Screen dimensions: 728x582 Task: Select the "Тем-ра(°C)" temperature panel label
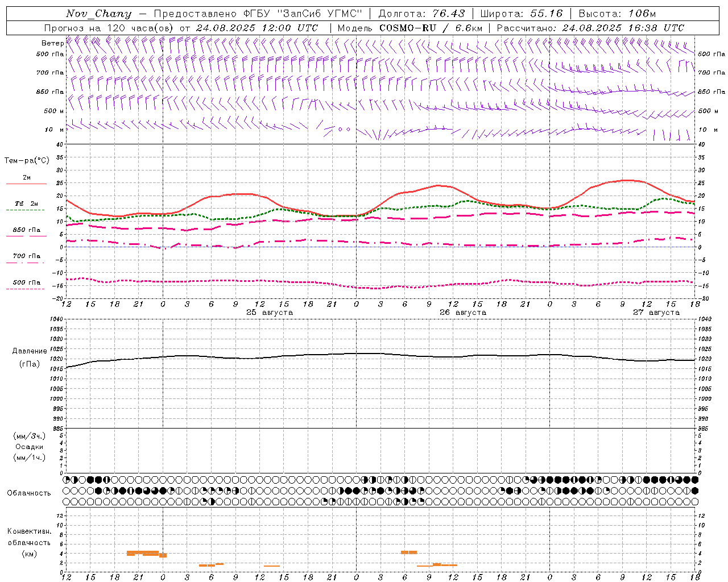pyautogui.click(x=27, y=161)
